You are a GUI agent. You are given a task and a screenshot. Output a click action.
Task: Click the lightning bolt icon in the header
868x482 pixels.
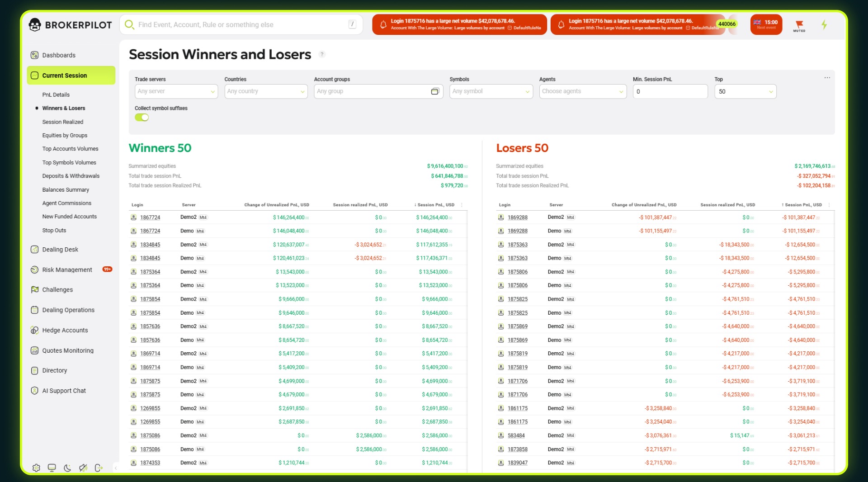[x=825, y=25]
